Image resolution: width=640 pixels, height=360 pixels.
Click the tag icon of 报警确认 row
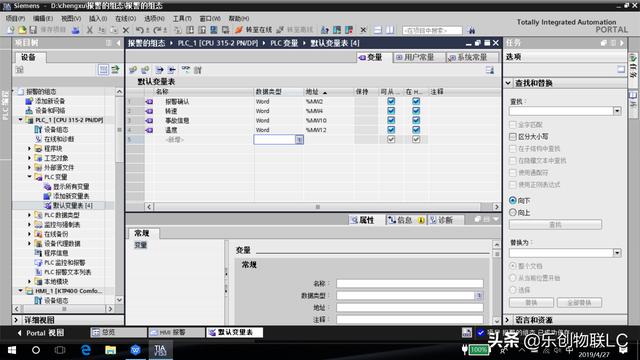point(149,101)
